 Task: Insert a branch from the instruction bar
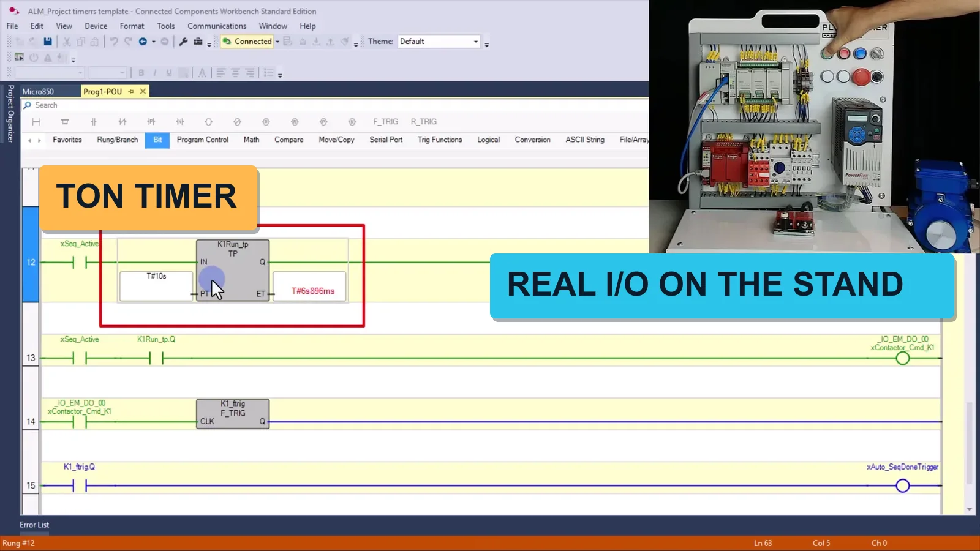(65, 122)
